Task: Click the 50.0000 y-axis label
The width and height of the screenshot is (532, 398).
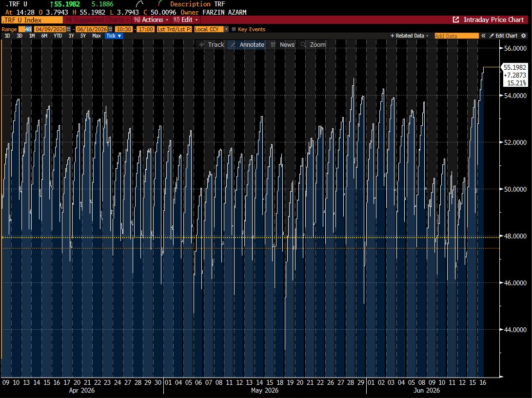Action: [515, 189]
